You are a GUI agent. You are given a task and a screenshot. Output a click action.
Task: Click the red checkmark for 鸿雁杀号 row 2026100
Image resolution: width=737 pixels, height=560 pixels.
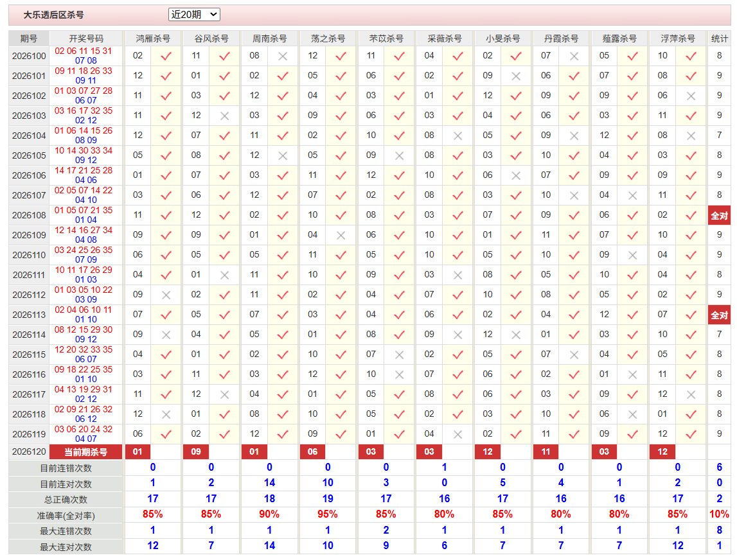pos(166,57)
